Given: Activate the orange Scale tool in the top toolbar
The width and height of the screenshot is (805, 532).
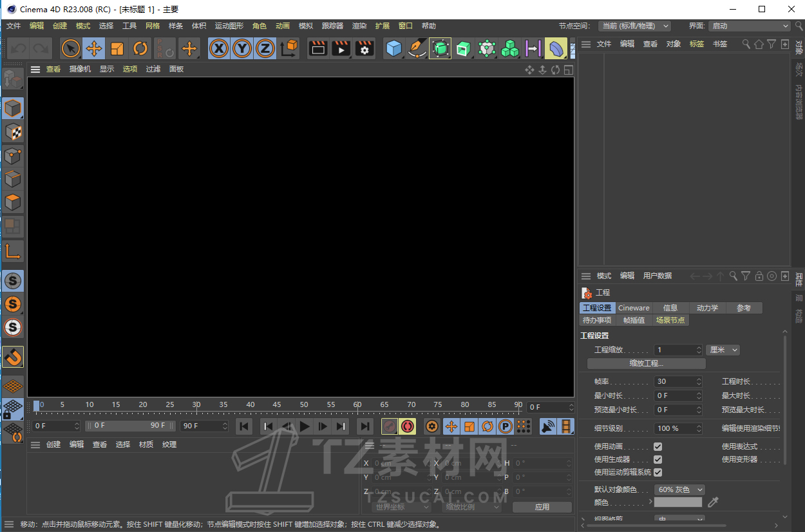Looking at the screenshot, I should click(117, 48).
